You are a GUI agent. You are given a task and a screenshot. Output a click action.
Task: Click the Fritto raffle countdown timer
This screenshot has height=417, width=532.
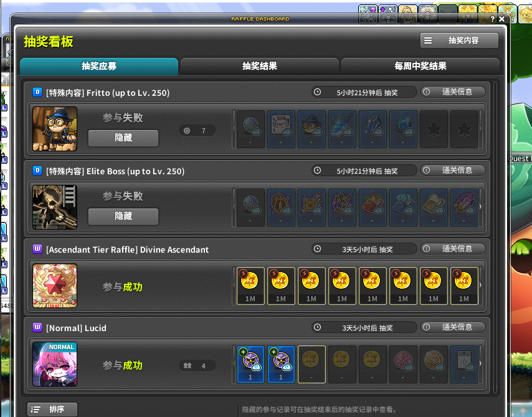(x=364, y=92)
